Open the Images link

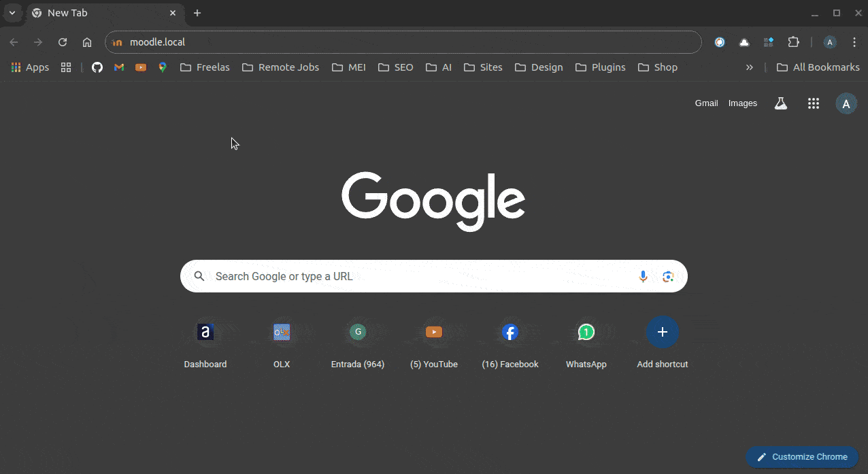point(742,103)
